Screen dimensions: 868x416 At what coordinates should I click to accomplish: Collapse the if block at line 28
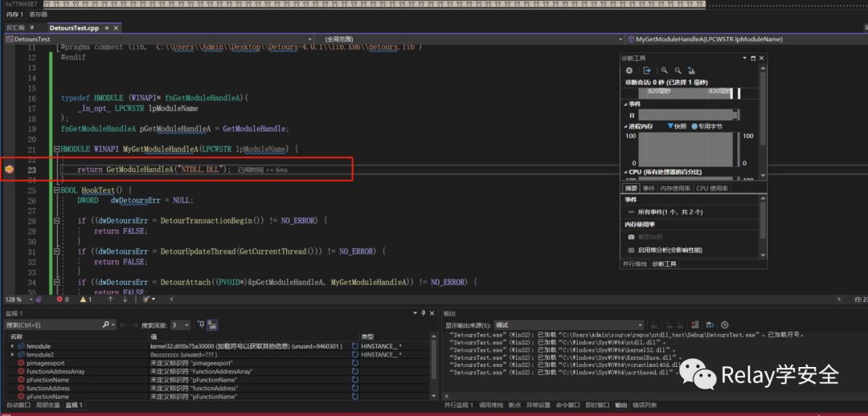(x=56, y=221)
